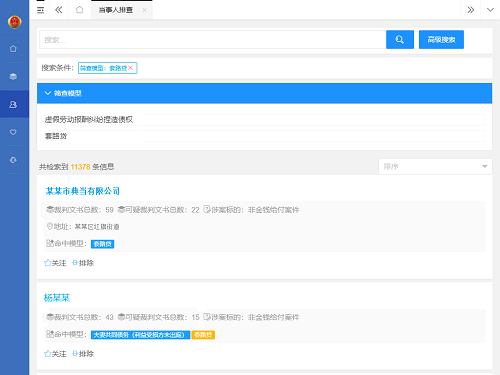Click 排除 for 某某市典当有限公司
The width and height of the screenshot is (500, 375).
coord(83,263)
